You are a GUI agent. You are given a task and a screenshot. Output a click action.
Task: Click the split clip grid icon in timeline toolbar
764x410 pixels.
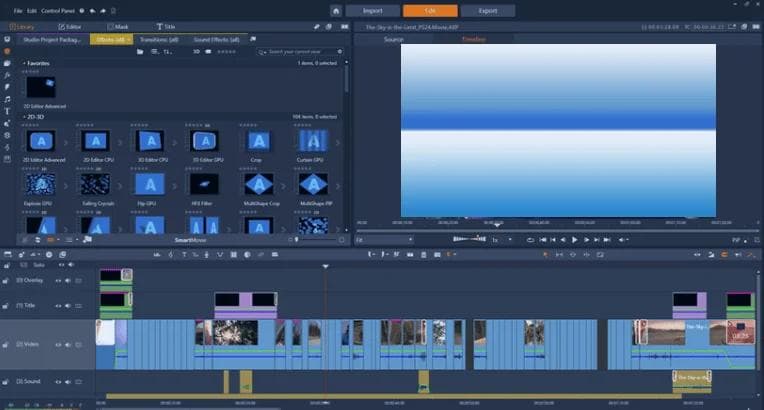click(234, 254)
